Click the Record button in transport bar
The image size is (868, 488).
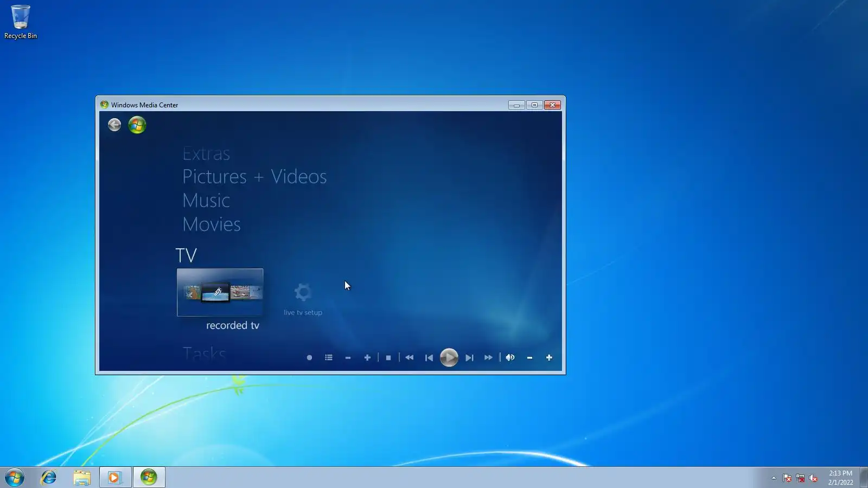pyautogui.click(x=309, y=358)
